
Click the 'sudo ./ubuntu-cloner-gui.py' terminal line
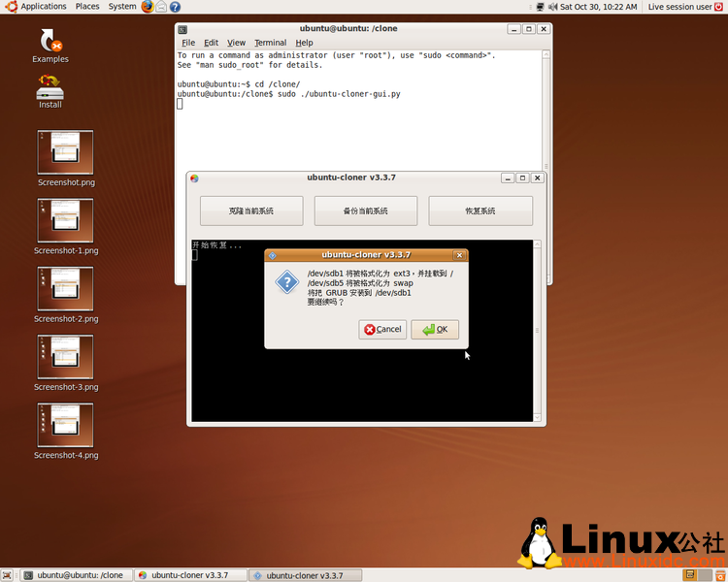[x=339, y=94]
